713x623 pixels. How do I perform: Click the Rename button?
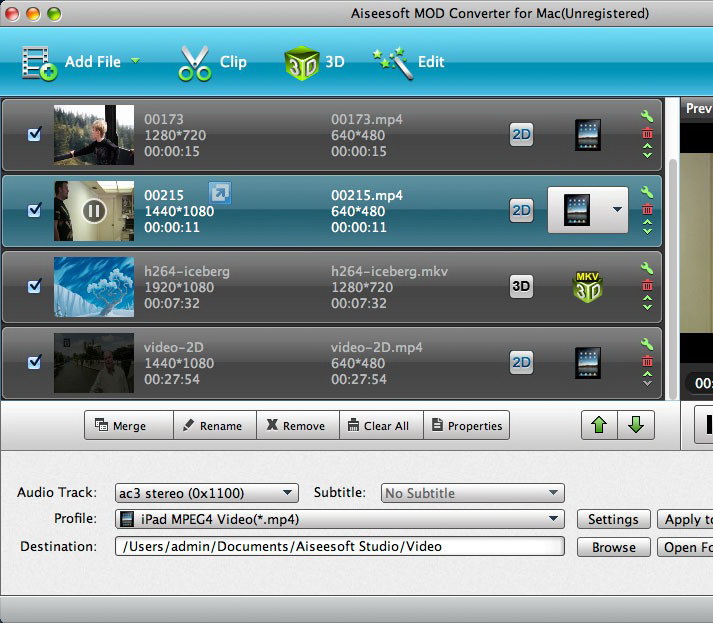coord(215,425)
